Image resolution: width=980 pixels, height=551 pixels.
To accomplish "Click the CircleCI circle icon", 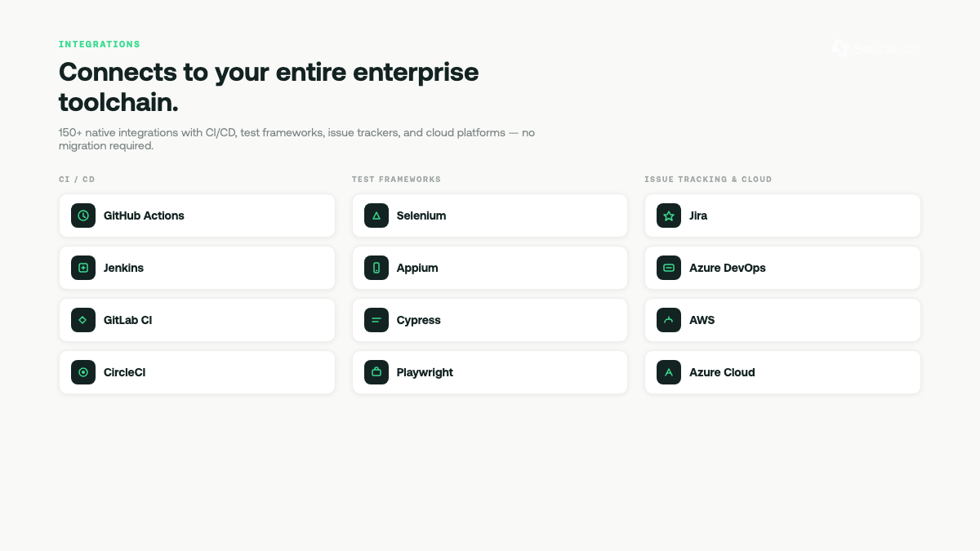I will [83, 372].
